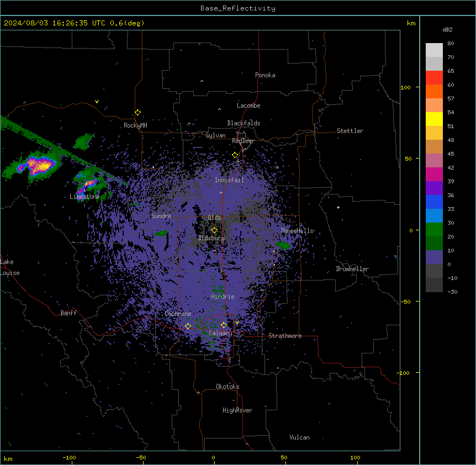This screenshot has height=465, width=476.
Task: Click the yellow diamond marker above RockyMH
Action: click(138, 113)
